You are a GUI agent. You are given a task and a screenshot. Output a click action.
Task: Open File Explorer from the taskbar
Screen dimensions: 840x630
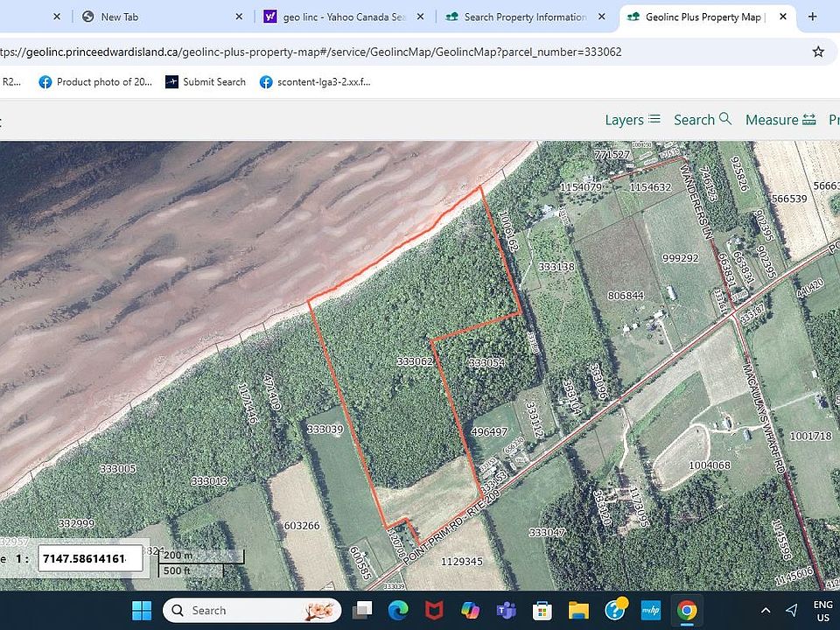point(578,610)
